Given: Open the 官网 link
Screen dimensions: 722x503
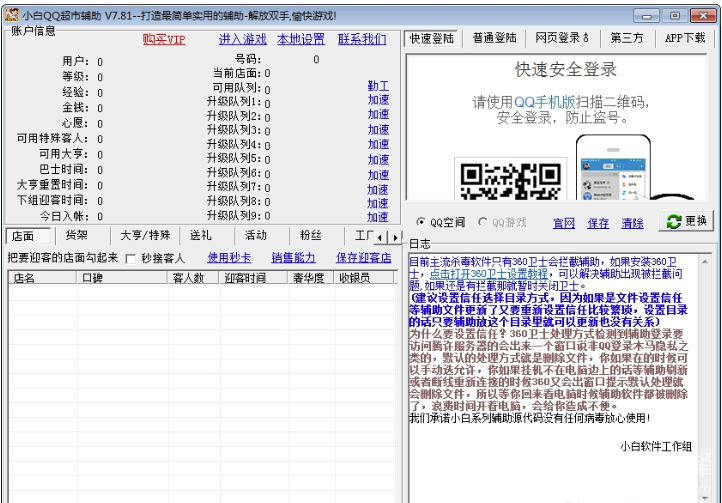Looking at the screenshot, I should click(564, 223).
